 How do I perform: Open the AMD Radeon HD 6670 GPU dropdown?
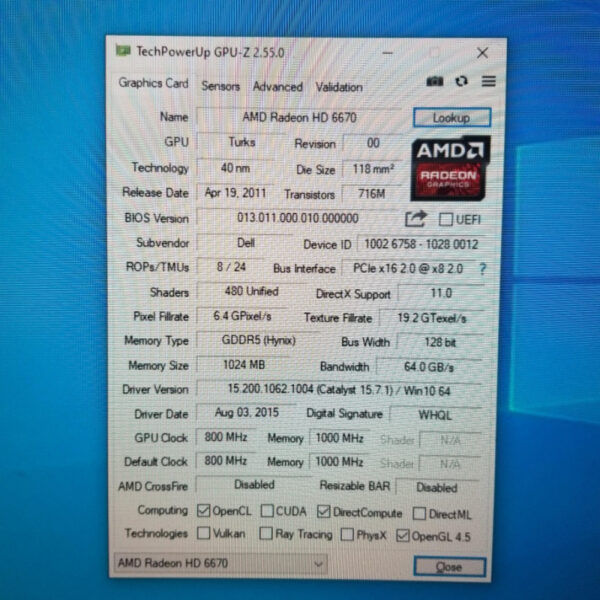click(221, 563)
